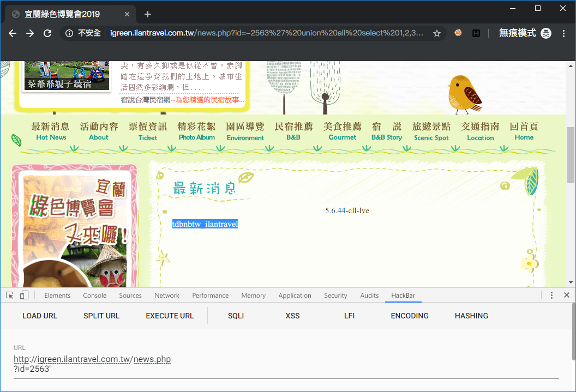Open the HackBar extension icon in toolbar
The width and height of the screenshot is (576, 392).
tap(476, 33)
